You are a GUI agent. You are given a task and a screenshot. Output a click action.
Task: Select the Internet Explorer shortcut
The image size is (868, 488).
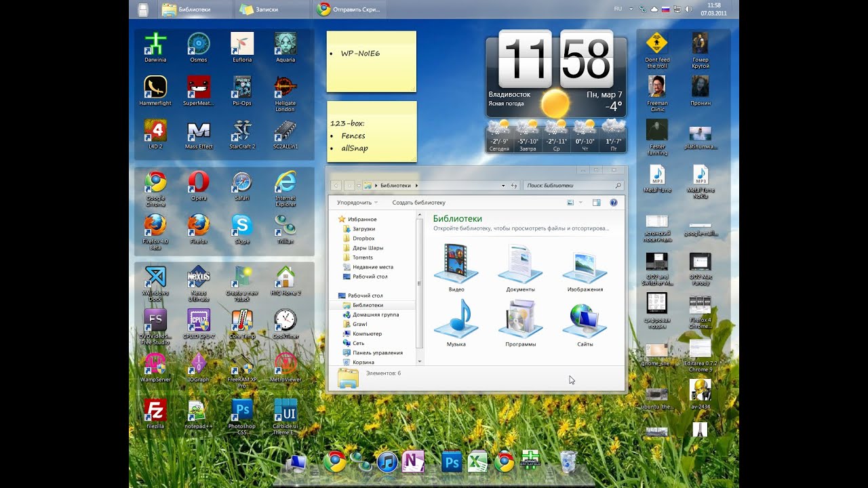[x=285, y=189]
